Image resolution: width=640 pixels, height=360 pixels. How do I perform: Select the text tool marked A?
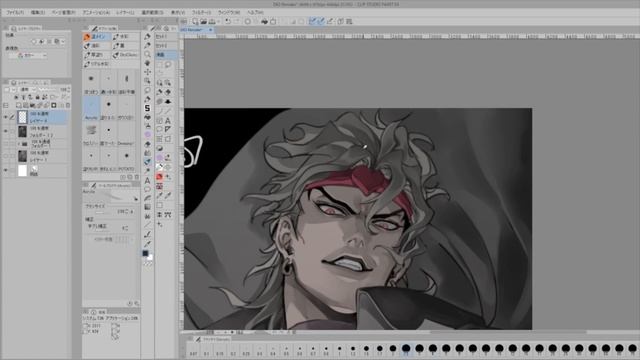147,180
